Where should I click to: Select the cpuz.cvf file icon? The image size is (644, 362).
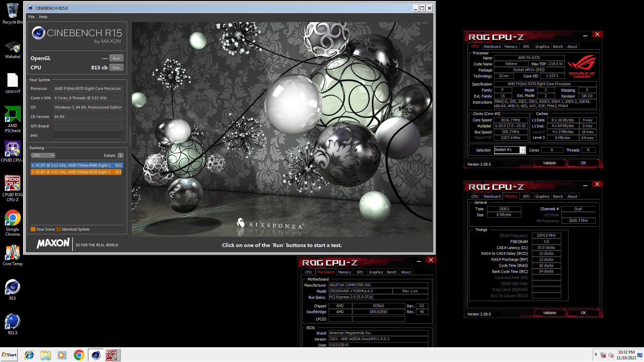tap(12, 83)
